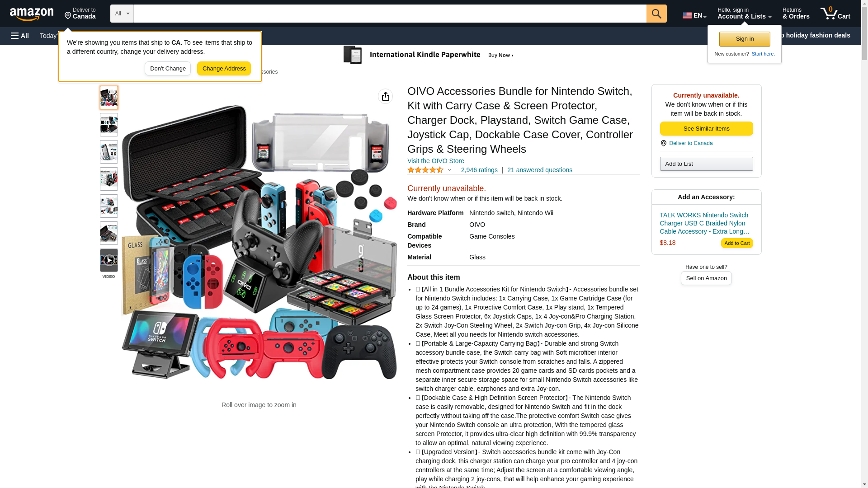Expand the All search category dropdown

(122, 14)
